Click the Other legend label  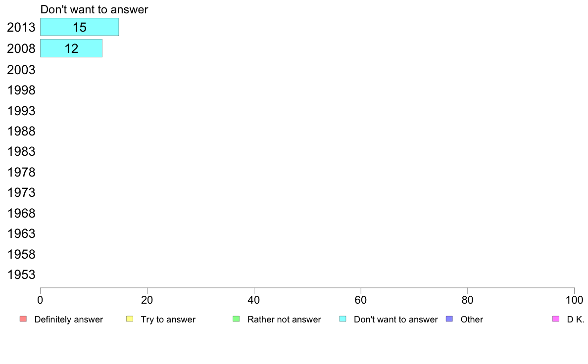[472, 319]
